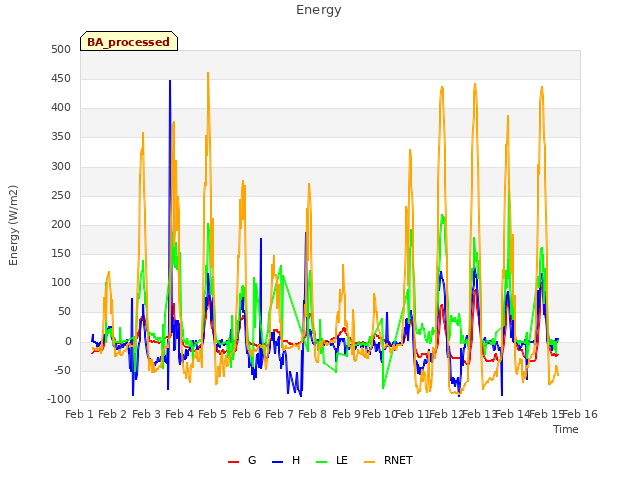640x480 pixels.
Task: Click the Feb 8 x-axis date label
Action: click(312, 415)
